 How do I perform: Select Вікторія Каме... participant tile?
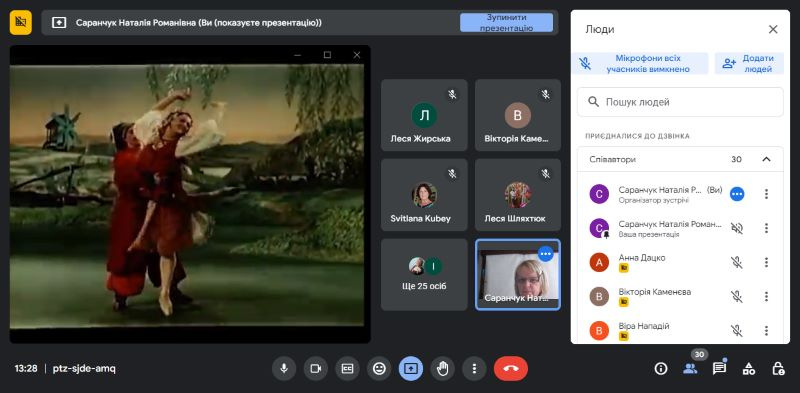click(x=518, y=115)
